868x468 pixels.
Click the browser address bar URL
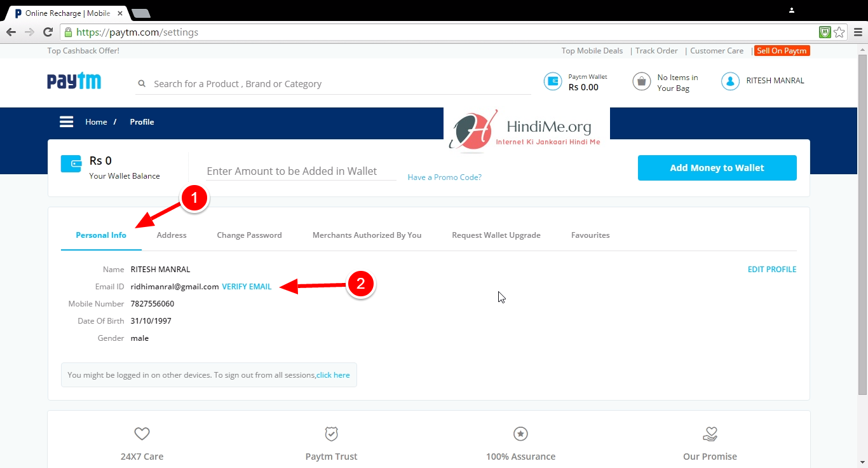click(x=137, y=32)
